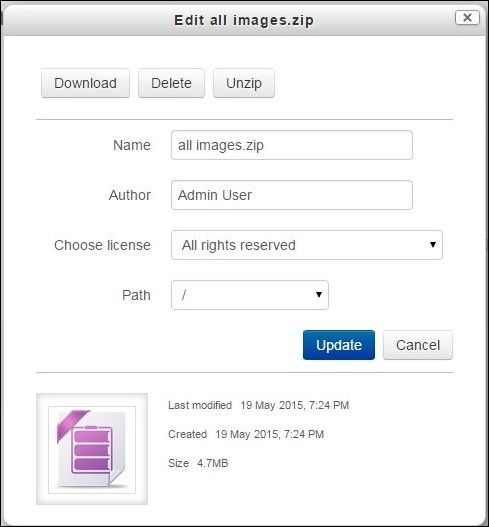Unzip the archive file
The width and height of the screenshot is (489, 527).
pyautogui.click(x=244, y=83)
